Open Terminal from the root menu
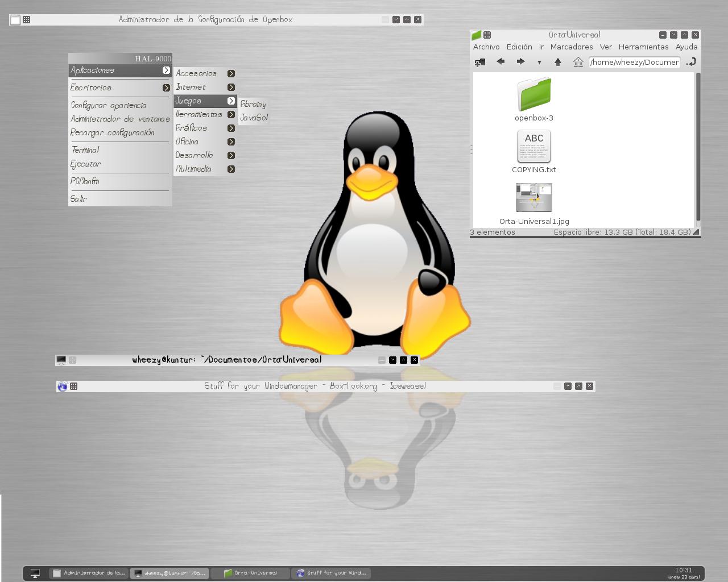 (x=119, y=150)
